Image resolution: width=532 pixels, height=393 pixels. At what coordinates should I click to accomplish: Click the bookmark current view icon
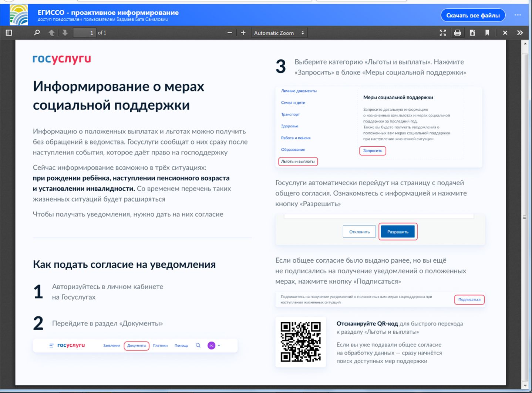(487, 33)
